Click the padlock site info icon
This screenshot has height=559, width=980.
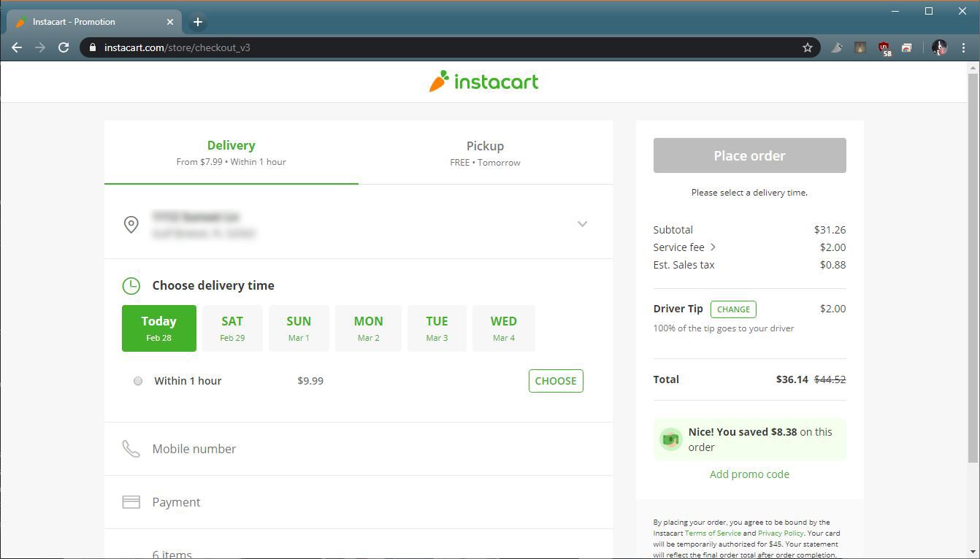92,47
